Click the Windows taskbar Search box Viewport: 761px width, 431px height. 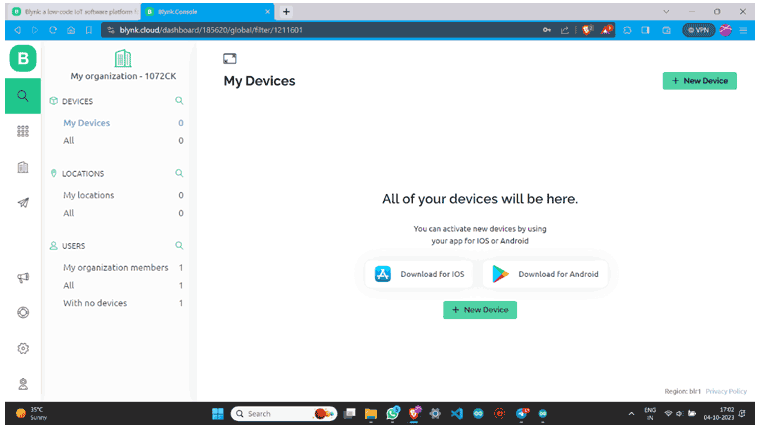pyautogui.click(x=270, y=413)
